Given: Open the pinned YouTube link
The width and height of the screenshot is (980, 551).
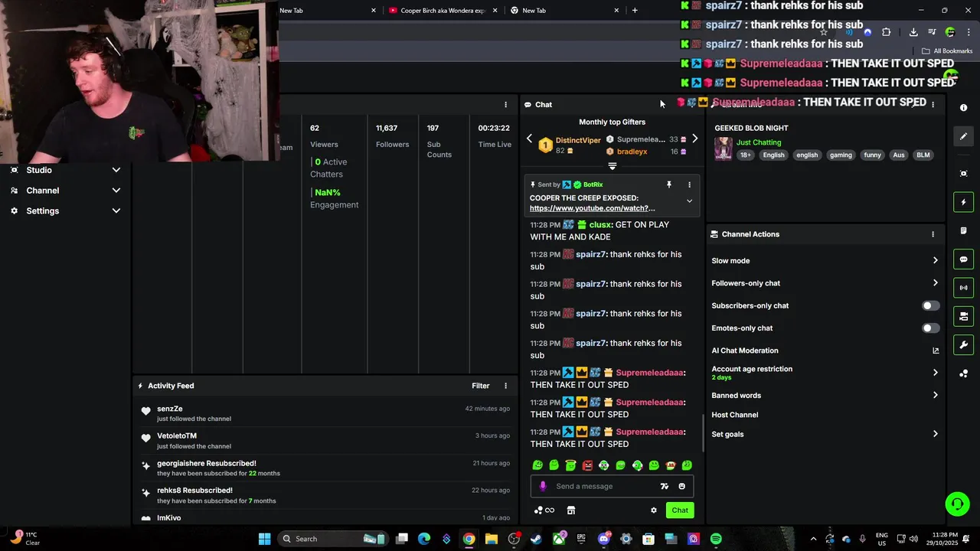Looking at the screenshot, I should (x=593, y=208).
